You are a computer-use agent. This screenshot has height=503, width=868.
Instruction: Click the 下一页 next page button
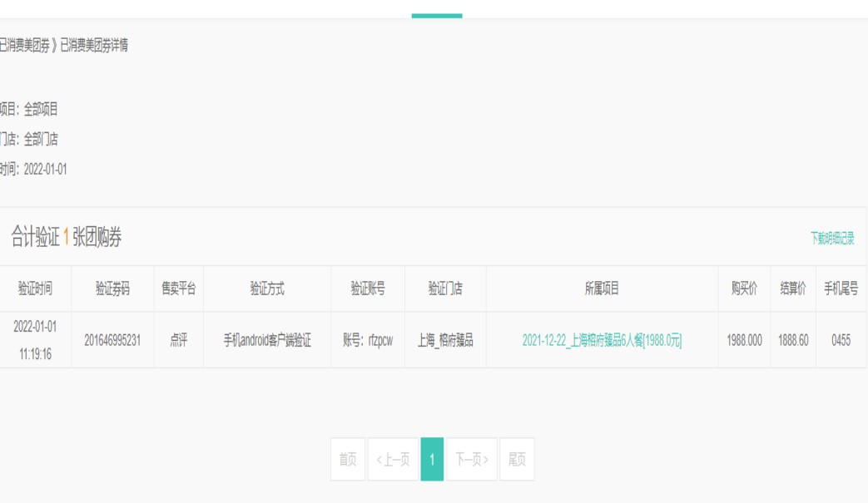(472, 459)
